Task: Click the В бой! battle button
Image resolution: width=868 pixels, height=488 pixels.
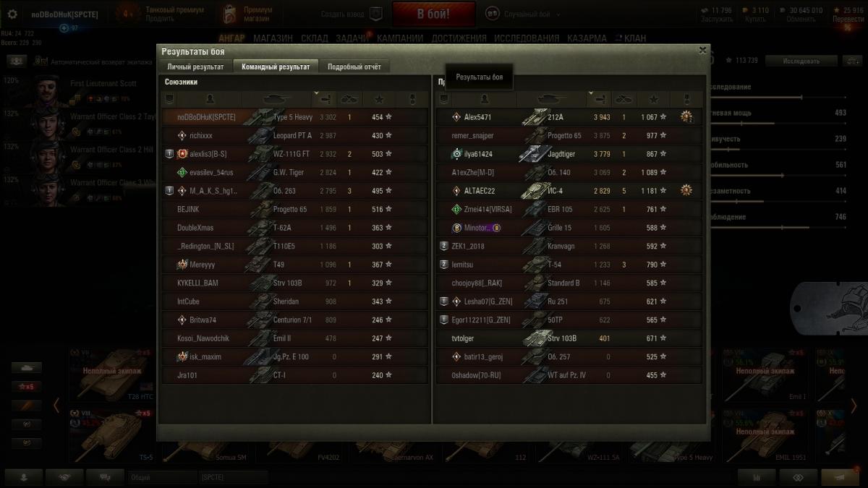Action: click(433, 14)
